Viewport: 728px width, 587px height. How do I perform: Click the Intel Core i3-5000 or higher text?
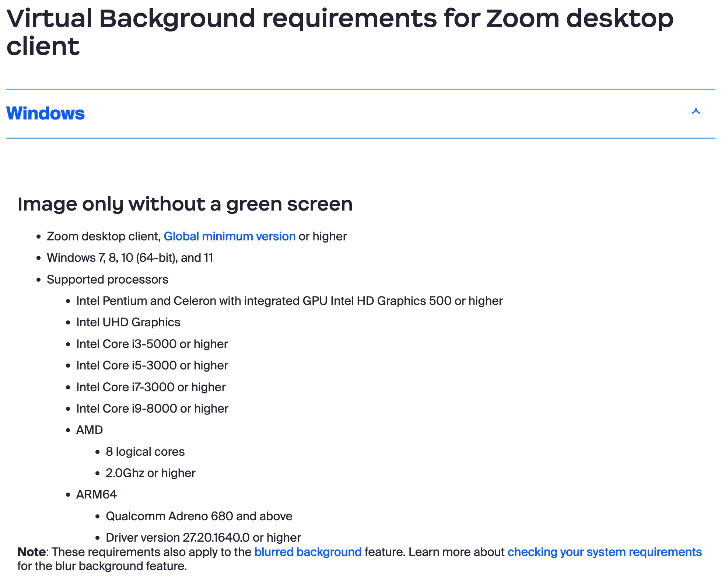[x=152, y=344]
